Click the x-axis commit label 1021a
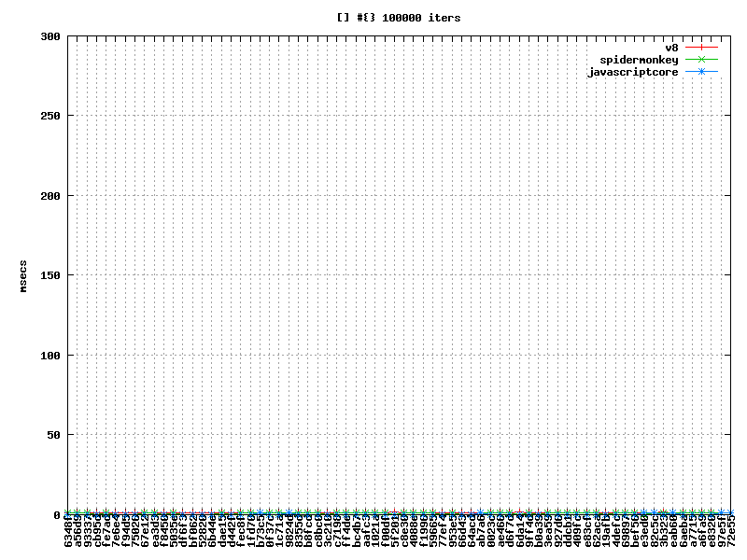The width and height of the screenshot is (747, 560). point(375,530)
